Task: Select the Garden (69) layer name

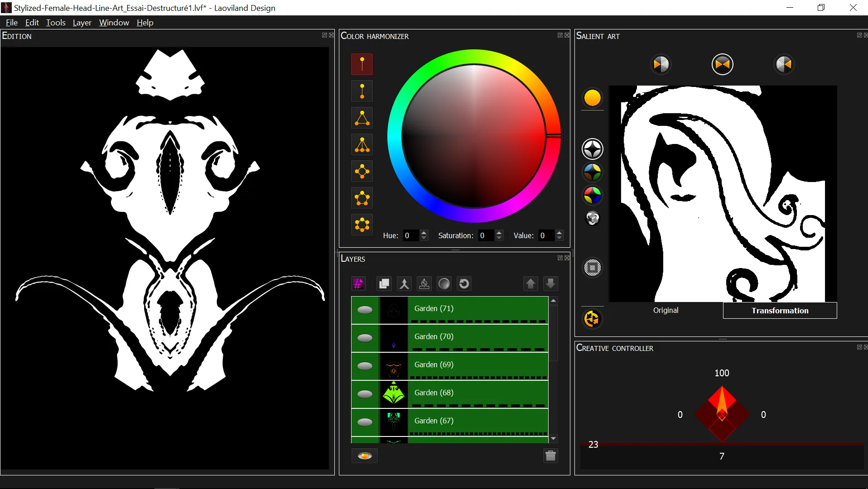Action: 434,364
